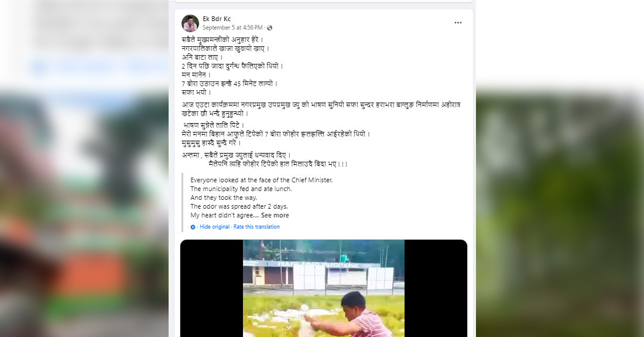
Task: Click Nepali paragraph starting with आज एउटा
Action: pos(321,109)
